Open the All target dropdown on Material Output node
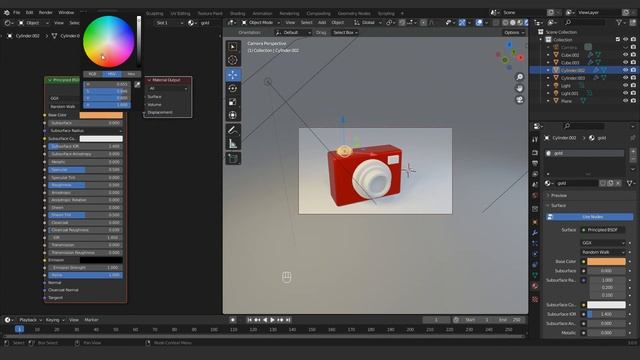This screenshot has height=360, width=640. 168,89
